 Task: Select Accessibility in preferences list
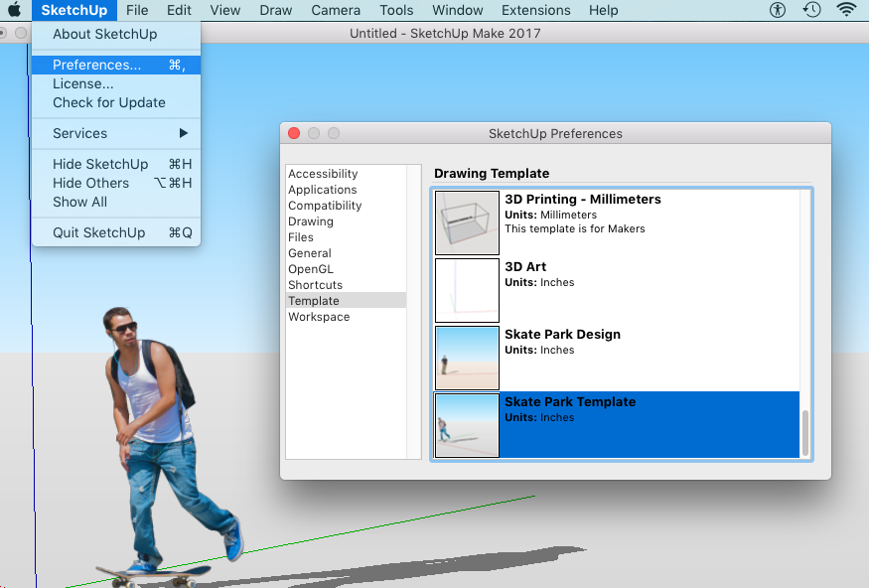point(346,174)
